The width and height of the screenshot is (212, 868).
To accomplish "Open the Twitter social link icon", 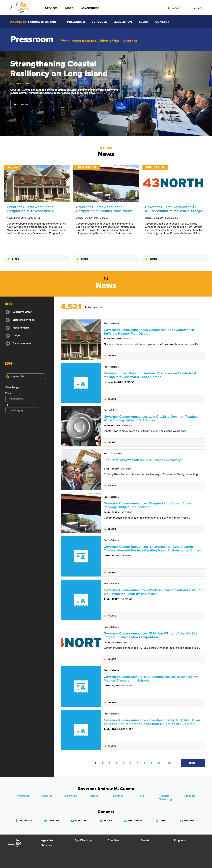I will point(45,820).
